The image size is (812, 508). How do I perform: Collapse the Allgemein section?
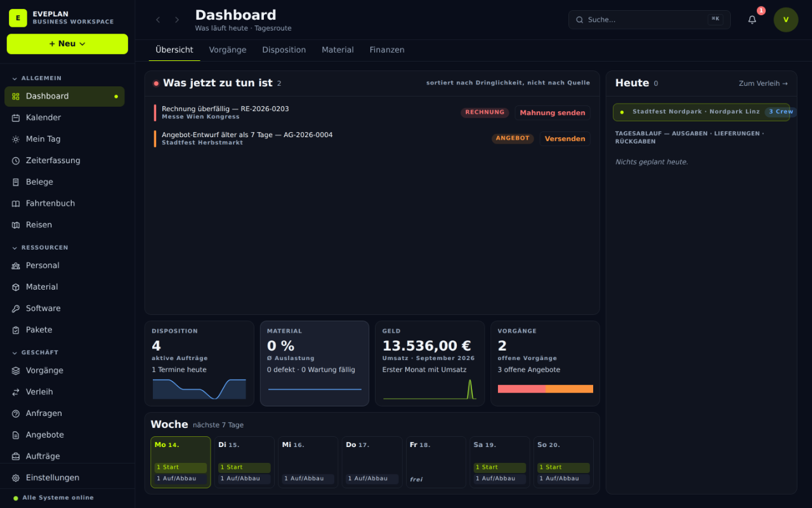[37, 78]
